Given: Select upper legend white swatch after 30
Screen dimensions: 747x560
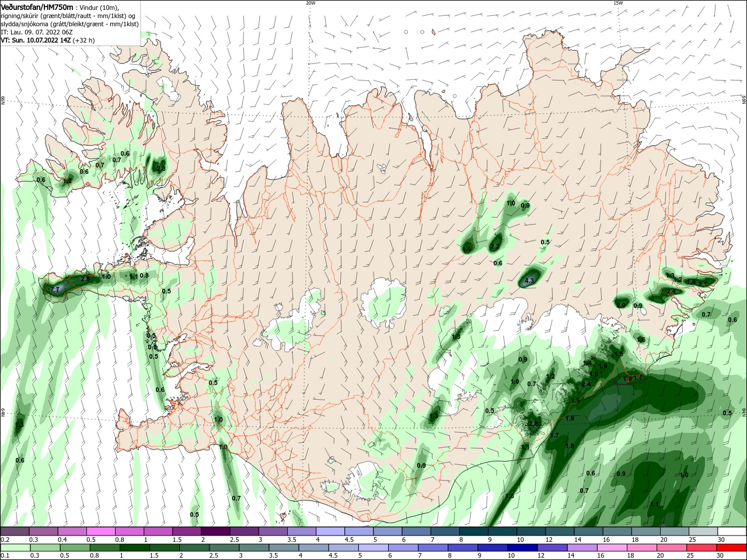Looking at the screenshot, I should pos(732,531).
